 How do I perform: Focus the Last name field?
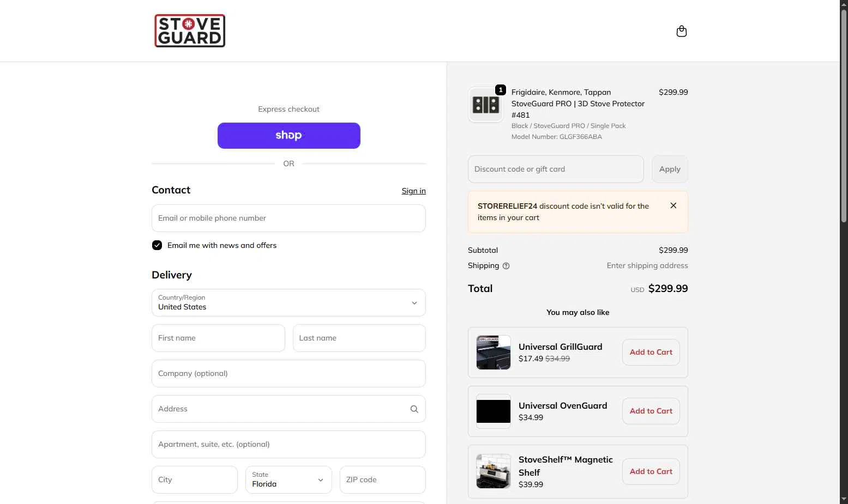tap(359, 338)
